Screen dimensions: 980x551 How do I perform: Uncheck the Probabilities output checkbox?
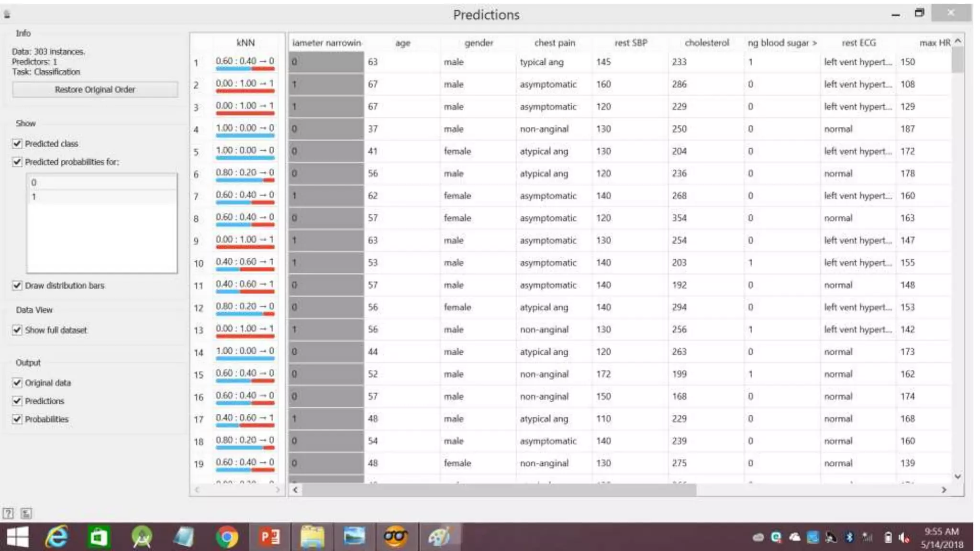point(18,419)
